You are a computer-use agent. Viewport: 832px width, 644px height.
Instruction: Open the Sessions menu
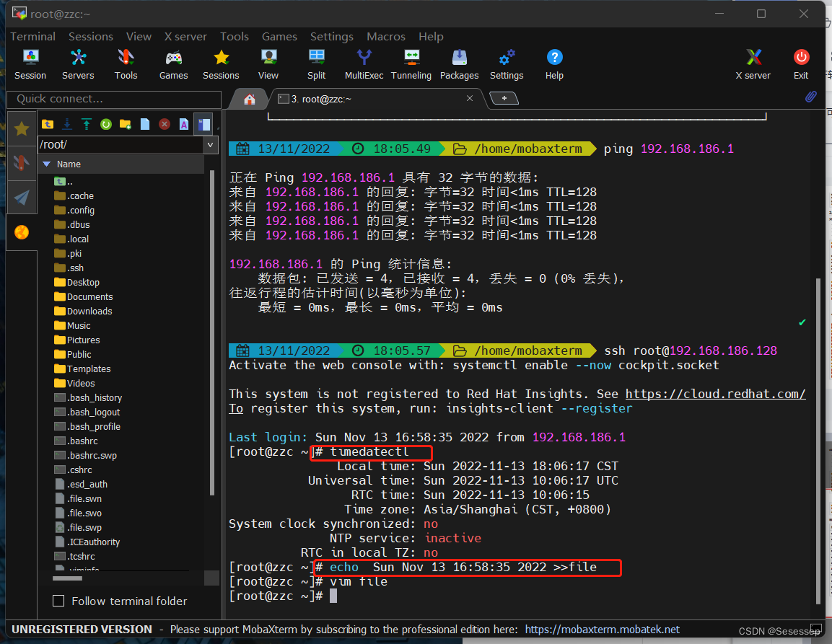pyautogui.click(x=91, y=37)
